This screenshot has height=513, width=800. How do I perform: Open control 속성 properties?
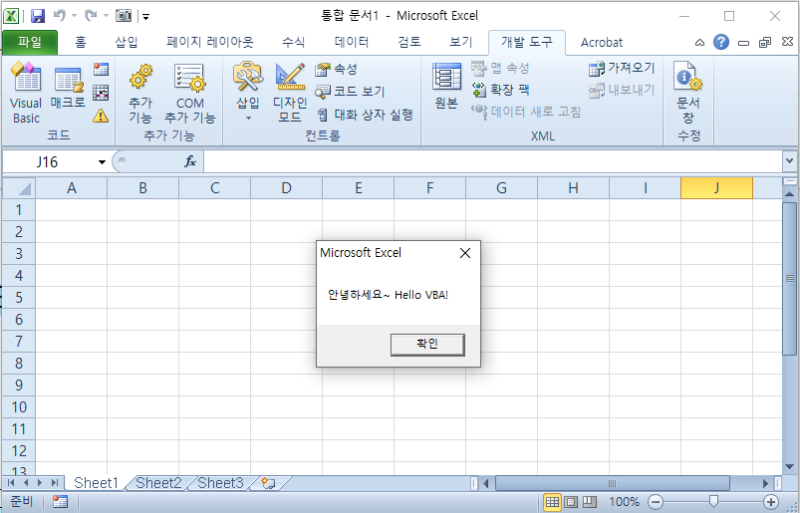pyautogui.click(x=336, y=69)
